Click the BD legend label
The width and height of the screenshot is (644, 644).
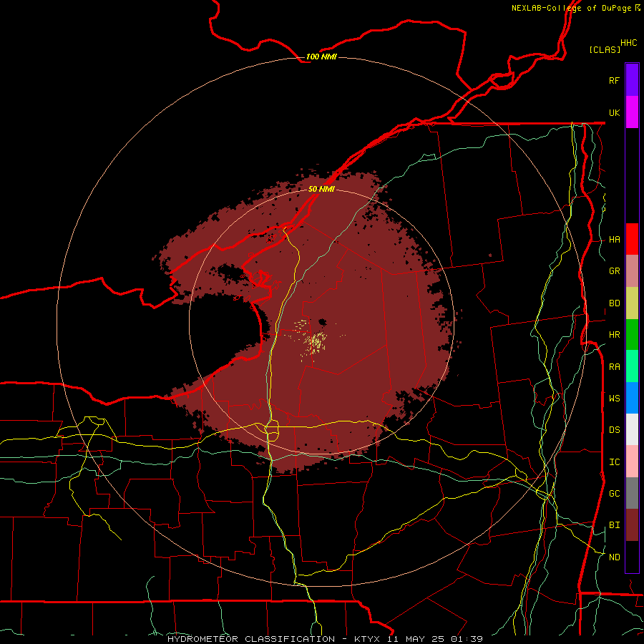coord(615,303)
